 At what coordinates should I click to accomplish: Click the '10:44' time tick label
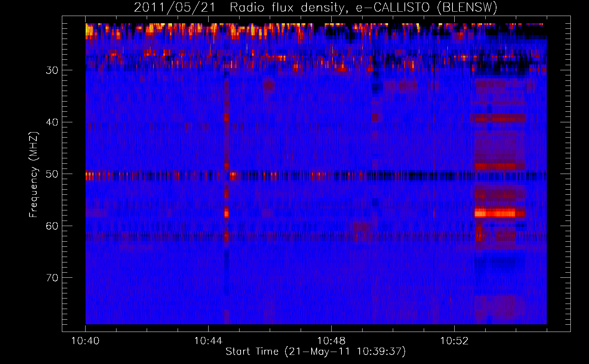(x=208, y=341)
